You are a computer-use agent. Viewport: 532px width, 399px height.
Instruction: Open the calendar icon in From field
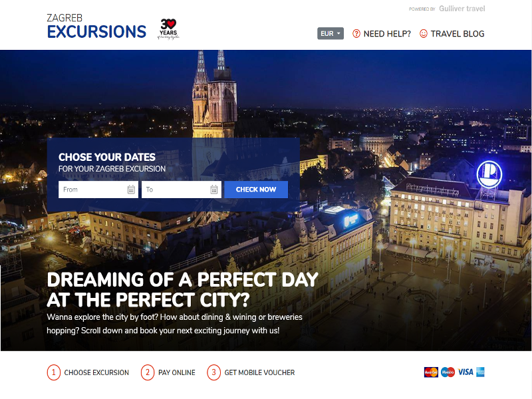pos(131,190)
